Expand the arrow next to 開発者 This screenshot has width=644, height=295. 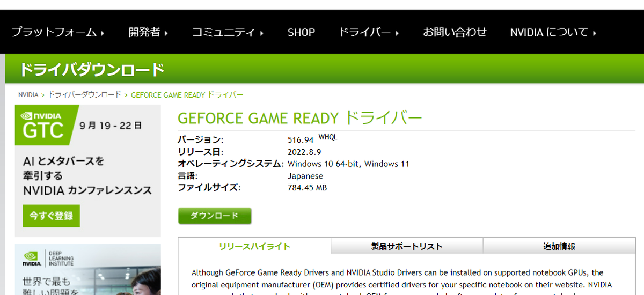[166, 33]
